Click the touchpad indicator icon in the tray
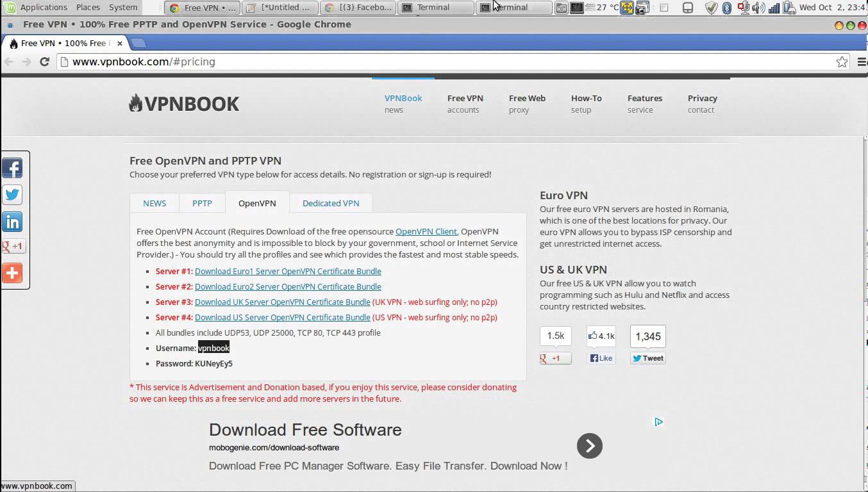The height and width of the screenshot is (492, 868). pyautogui.click(x=688, y=8)
